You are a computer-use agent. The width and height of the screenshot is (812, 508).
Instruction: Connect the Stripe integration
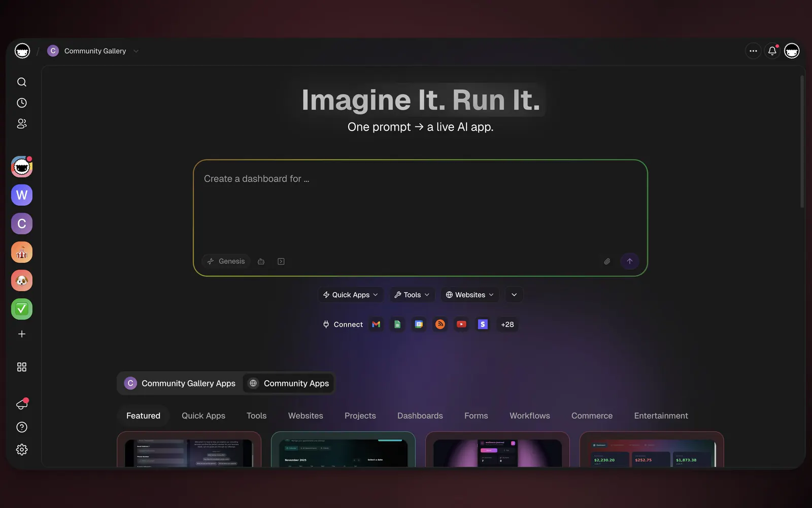pos(483,325)
